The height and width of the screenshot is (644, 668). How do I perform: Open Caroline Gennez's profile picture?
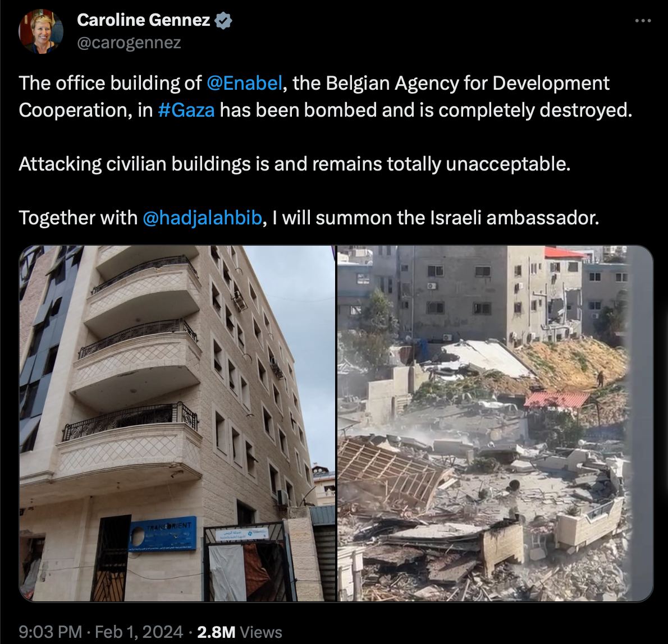pos(41,31)
